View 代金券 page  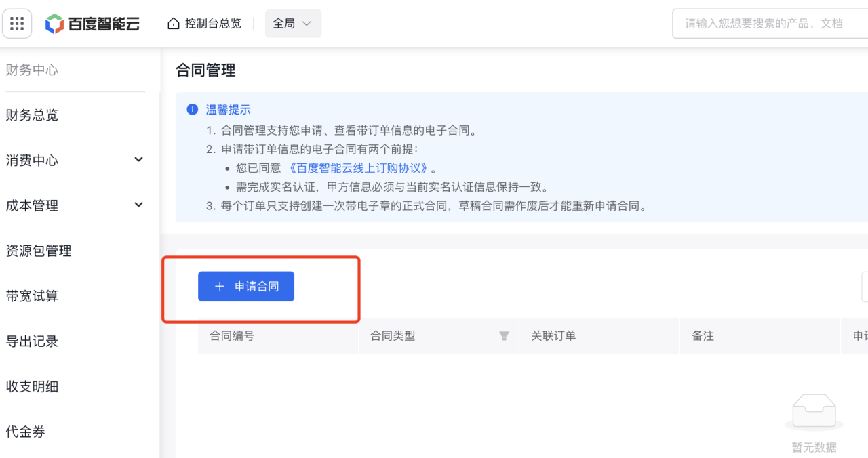(25, 431)
